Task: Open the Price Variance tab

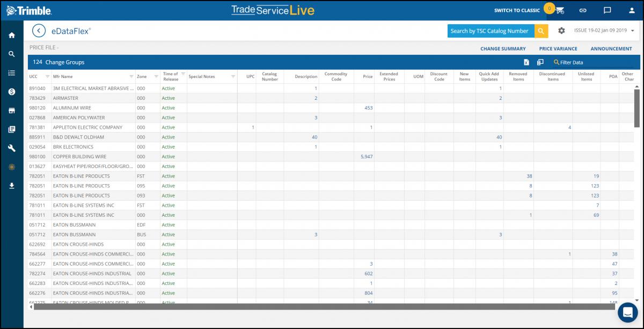Action: tap(558, 49)
